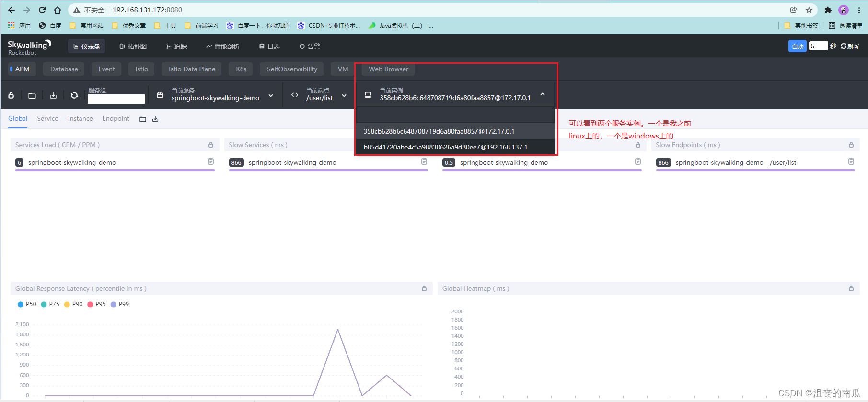Viewport: 868px width, 402px height.
Task: Select instance 358cb628...@172.17.0.1 from list
Action: click(x=455, y=131)
